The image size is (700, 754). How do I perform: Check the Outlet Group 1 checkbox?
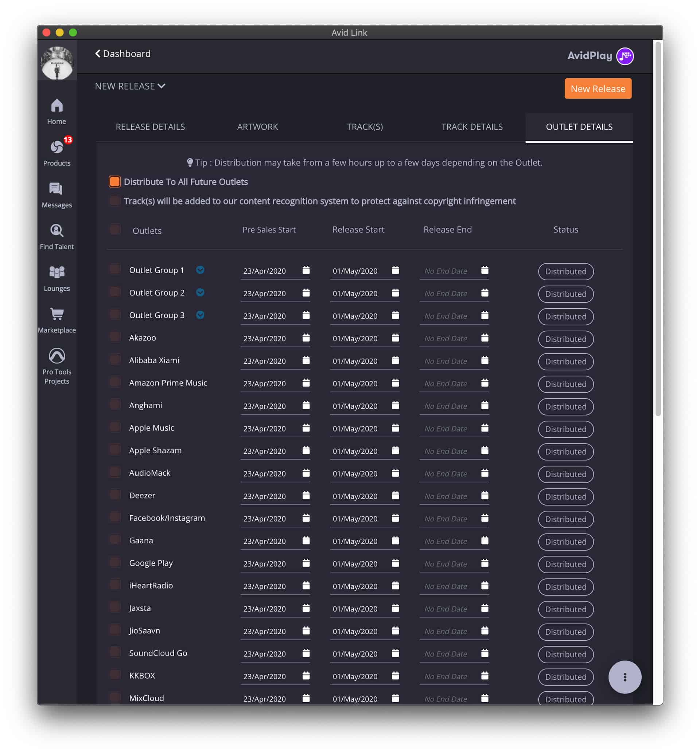point(115,269)
